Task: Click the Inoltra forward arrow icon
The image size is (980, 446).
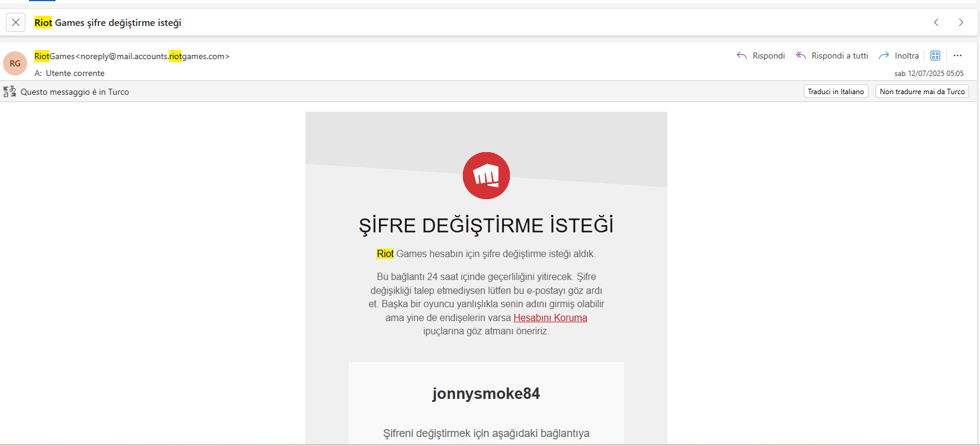Action: pyautogui.click(x=884, y=56)
